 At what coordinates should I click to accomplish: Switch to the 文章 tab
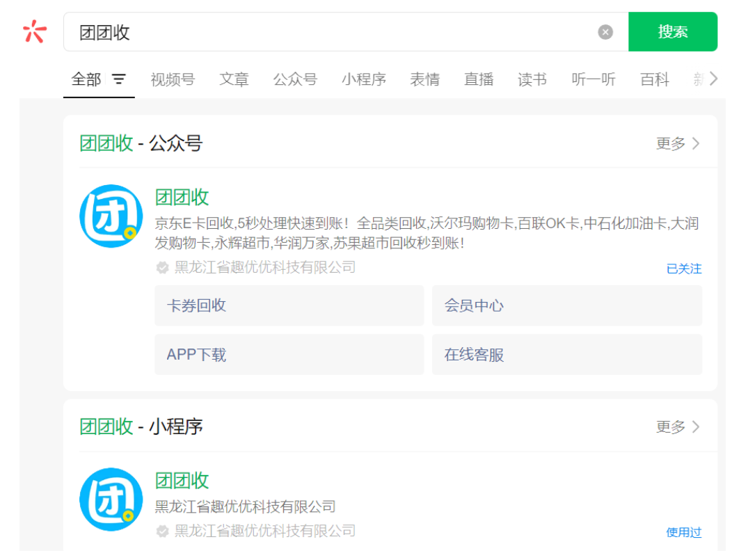(x=234, y=79)
